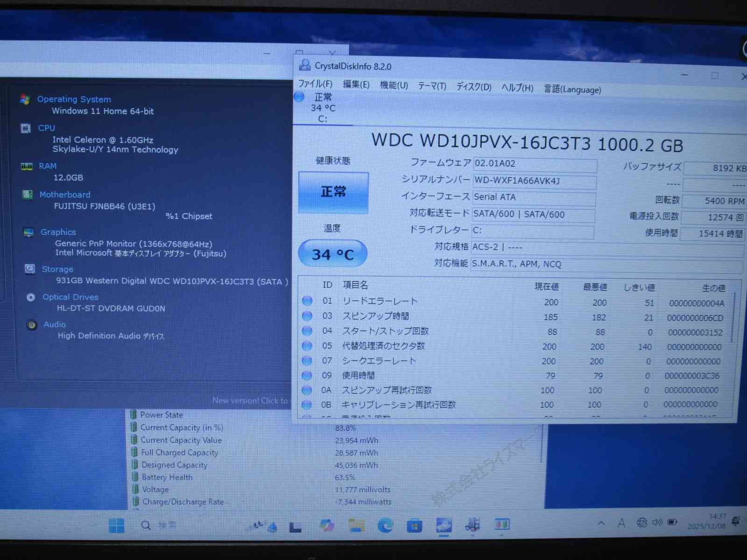Click the CPU chip icon
The image size is (747, 560).
coord(26,128)
